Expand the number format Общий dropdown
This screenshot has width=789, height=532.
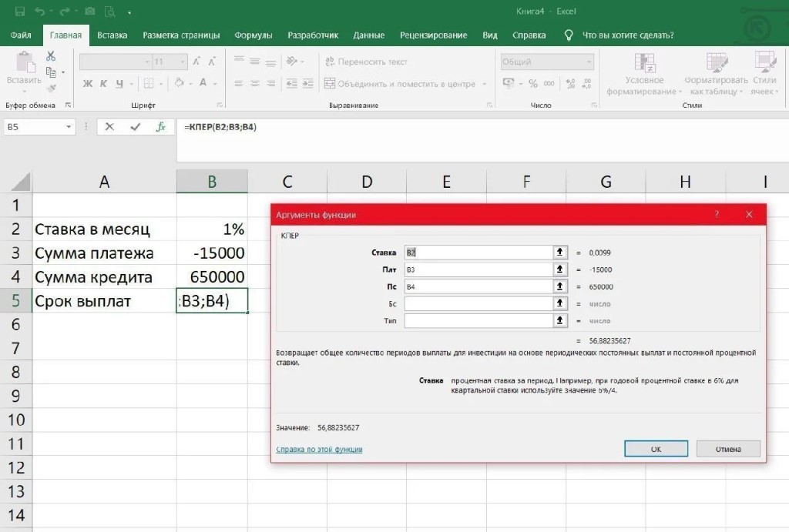pyautogui.click(x=589, y=62)
